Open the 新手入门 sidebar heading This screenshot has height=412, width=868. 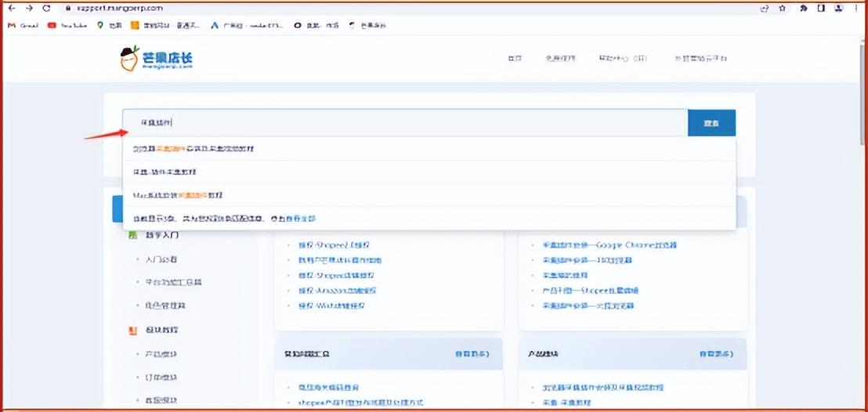point(161,235)
